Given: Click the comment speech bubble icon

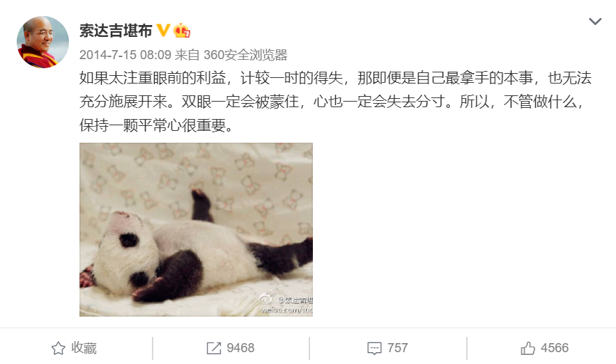Looking at the screenshot, I should pos(374,348).
